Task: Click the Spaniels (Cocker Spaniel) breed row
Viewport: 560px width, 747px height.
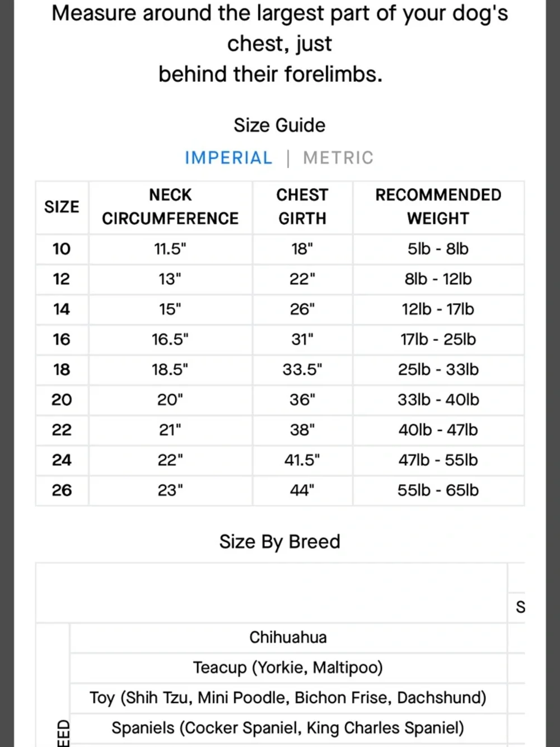Action: click(x=288, y=729)
